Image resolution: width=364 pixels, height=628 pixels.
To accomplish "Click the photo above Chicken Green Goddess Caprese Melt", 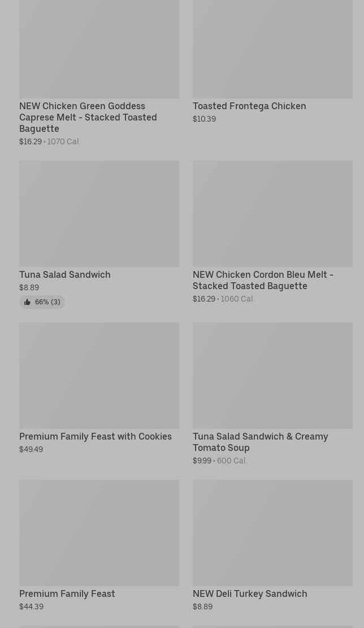I will click(x=99, y=49).
